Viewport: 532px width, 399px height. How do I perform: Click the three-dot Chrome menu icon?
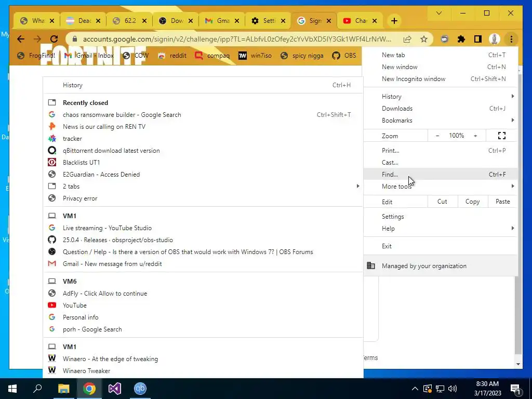511,39
